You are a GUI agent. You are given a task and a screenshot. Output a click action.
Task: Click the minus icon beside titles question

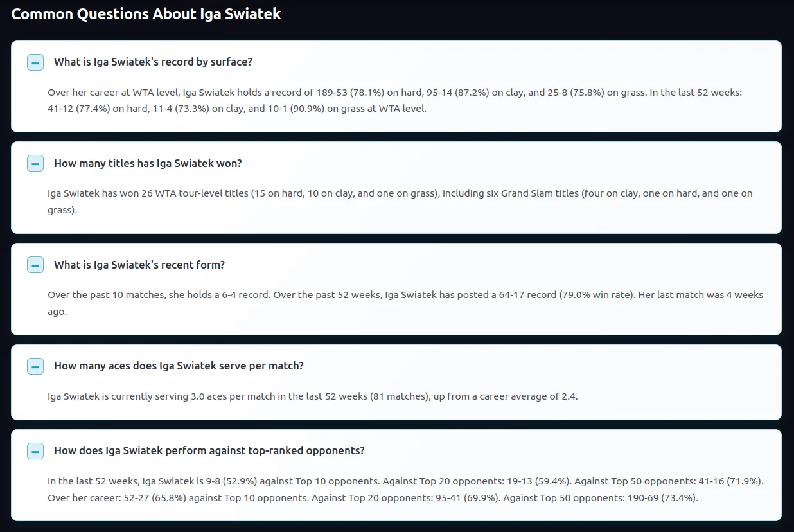[35, 163]
